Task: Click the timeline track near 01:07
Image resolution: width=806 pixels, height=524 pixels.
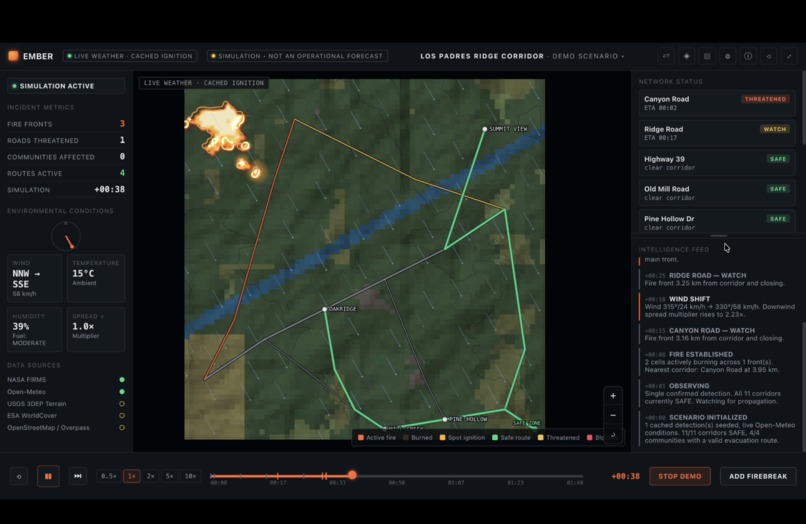Action: (456, 476)
